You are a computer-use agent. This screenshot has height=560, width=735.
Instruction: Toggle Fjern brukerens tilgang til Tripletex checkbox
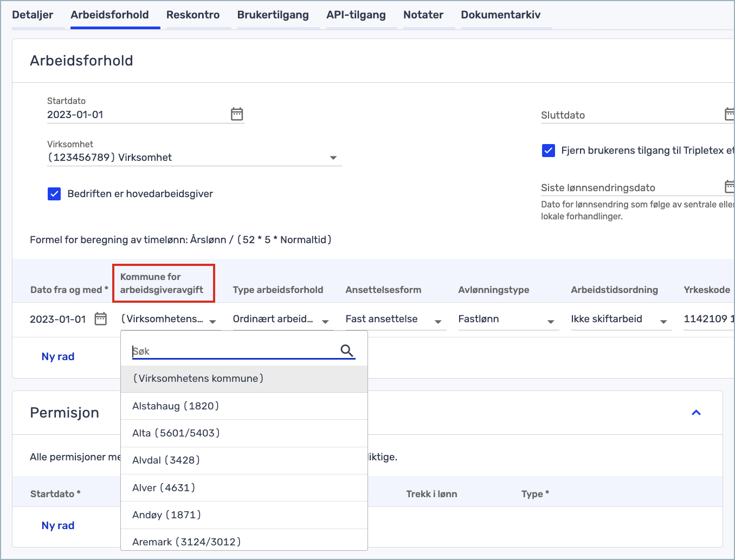[549, 151]
